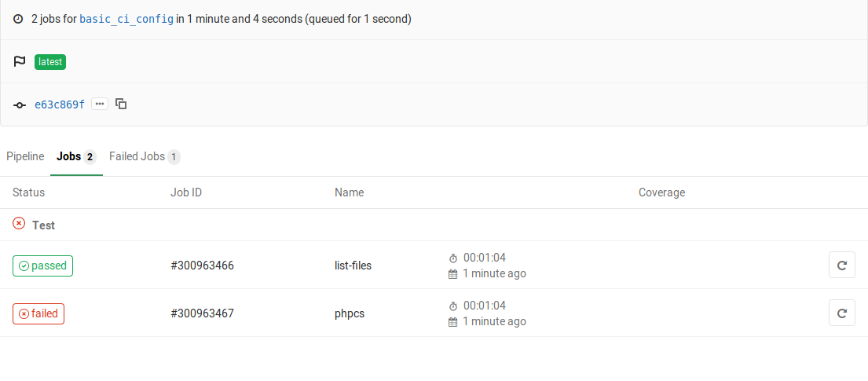The width and height of the screenshot is (868, 381).
Task: Open job #300963466
Action: point(202,266)
